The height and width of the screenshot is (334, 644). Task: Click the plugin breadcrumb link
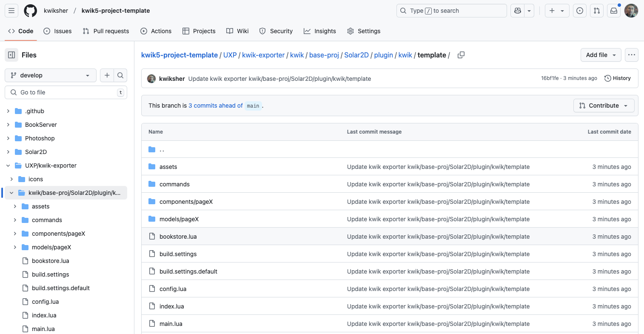pos(384,55)
